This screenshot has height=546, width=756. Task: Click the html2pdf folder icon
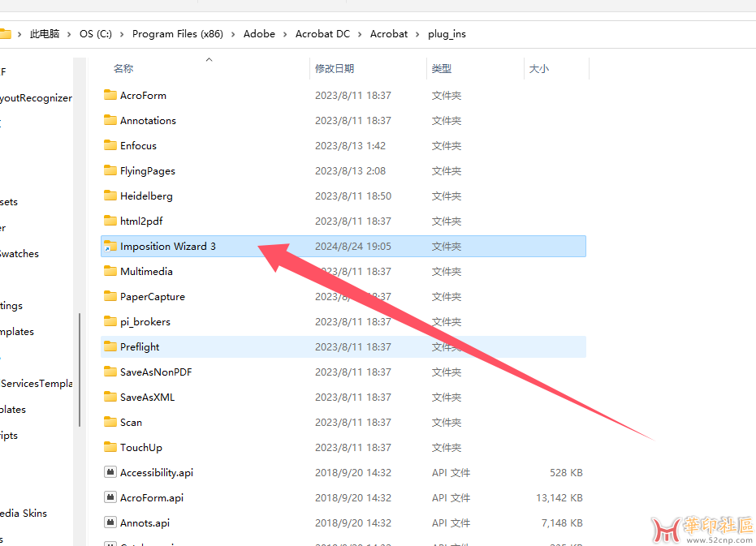click(110, 221)
